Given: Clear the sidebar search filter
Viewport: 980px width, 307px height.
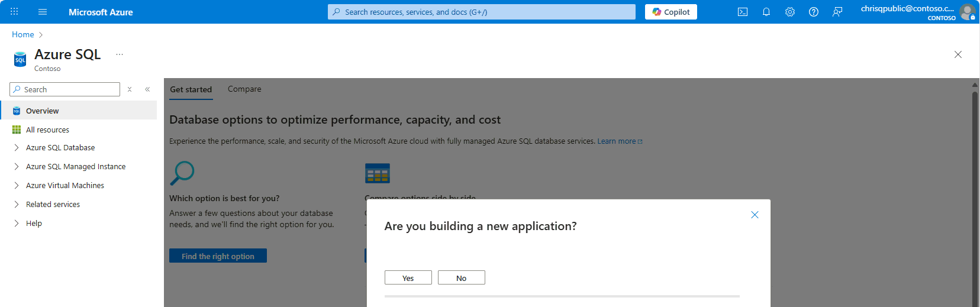Looking at the screenshot, I should (x=130, y=89).
